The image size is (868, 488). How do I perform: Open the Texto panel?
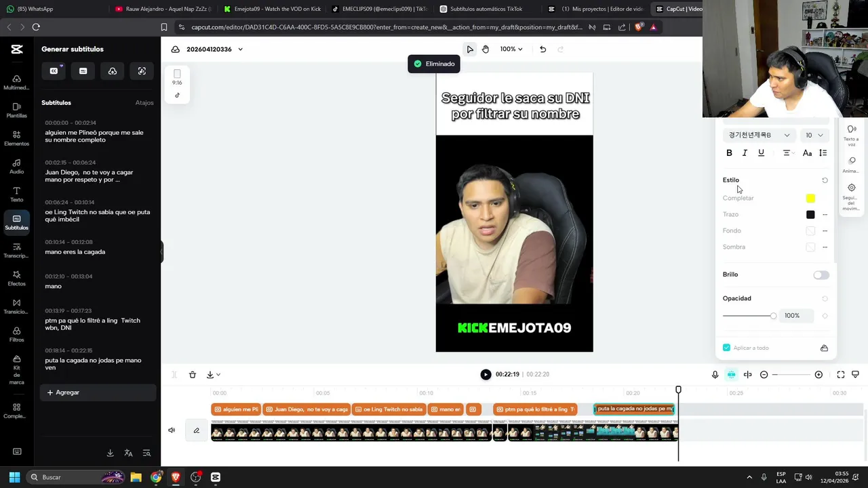(16, 195)
